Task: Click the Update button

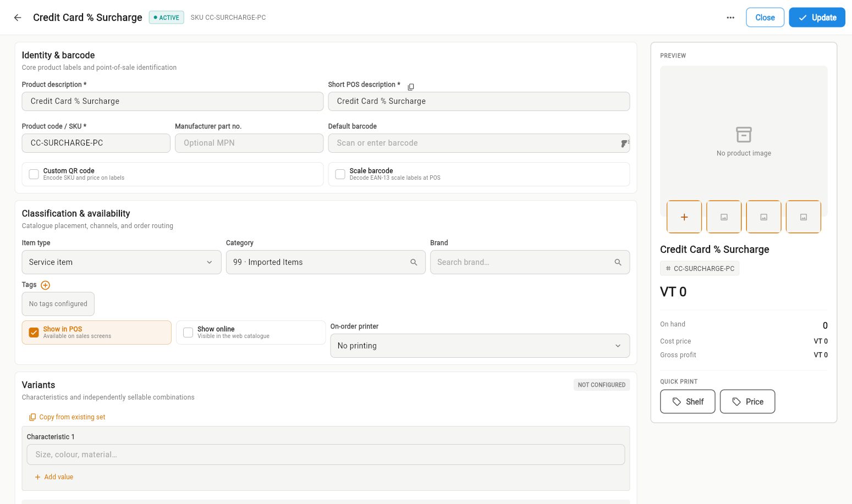Action: click(x=817, y=18)
